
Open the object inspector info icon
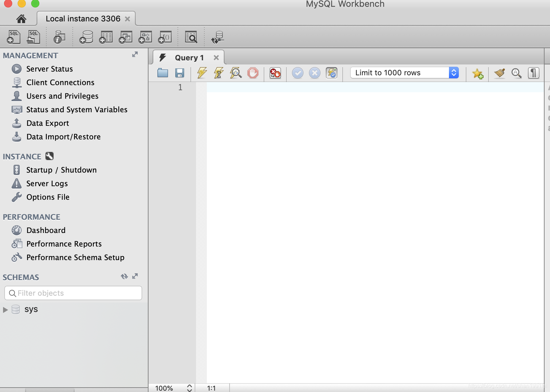click(x=59, y=37)
